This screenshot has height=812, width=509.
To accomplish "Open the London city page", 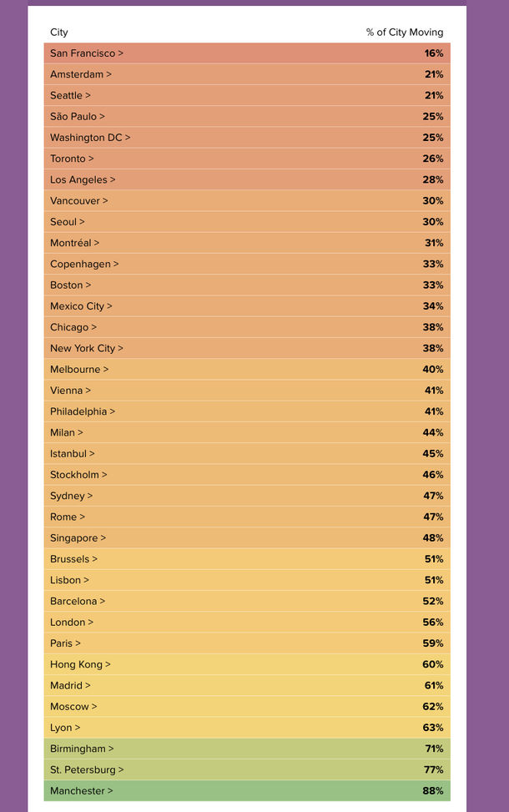I will click(71, 622).
